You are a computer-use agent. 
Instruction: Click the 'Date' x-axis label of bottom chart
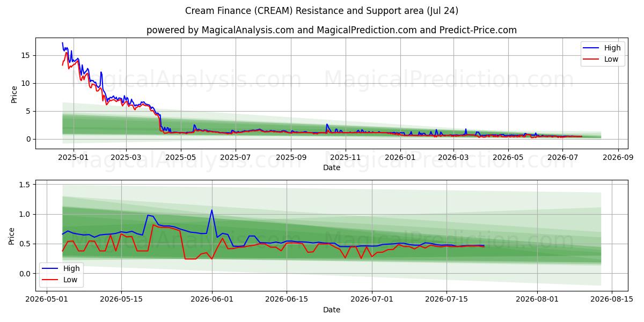[x=332, y=310]
